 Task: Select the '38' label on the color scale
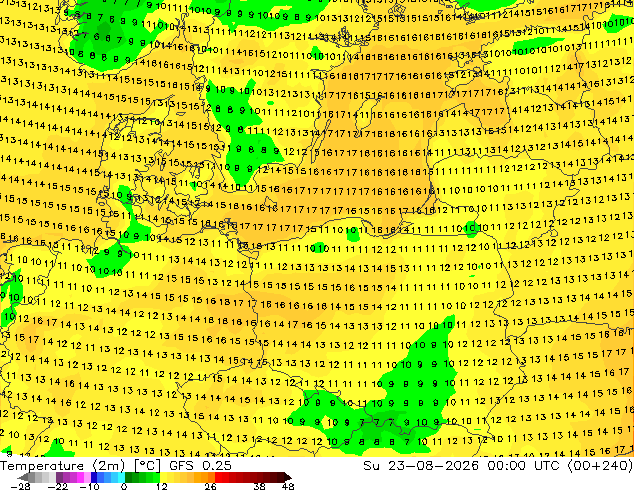coord(259,486)
